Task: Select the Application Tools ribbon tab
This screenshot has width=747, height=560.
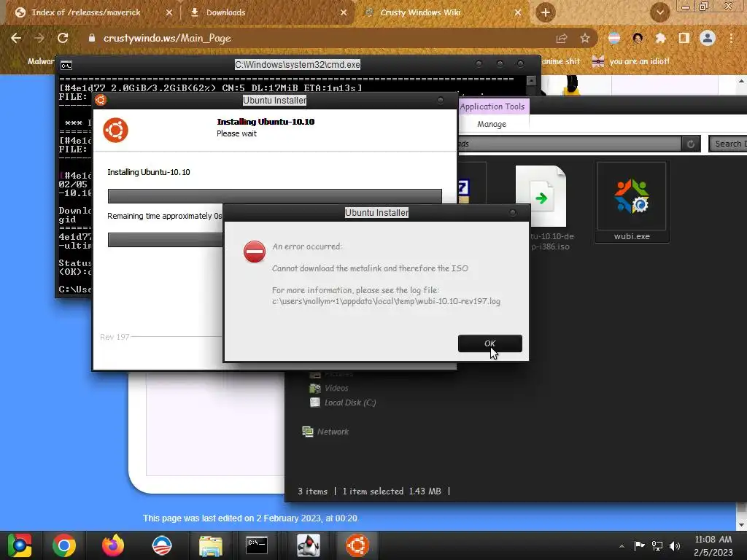Action: tap(492, 106)
